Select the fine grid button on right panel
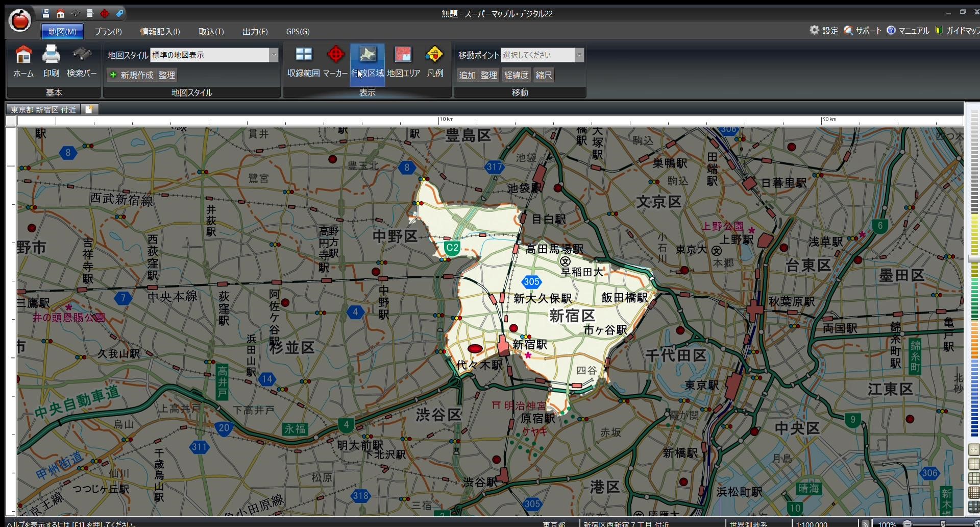This screenshot has width=980, height=527. coord(974,493)
